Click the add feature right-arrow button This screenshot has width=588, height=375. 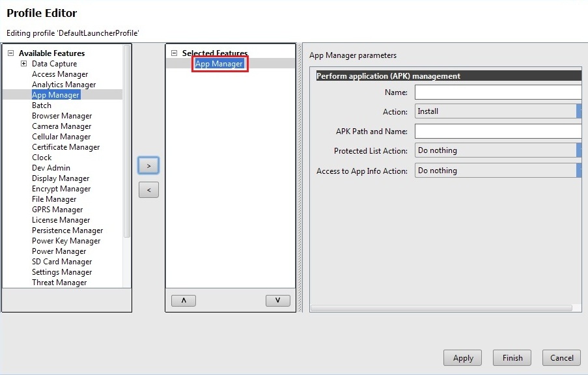[x=148, y=166]
